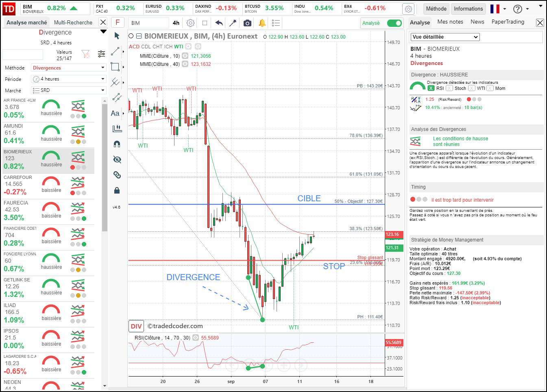
Task: Open alerts with the bell icon
Action: (x=262, y=23)
